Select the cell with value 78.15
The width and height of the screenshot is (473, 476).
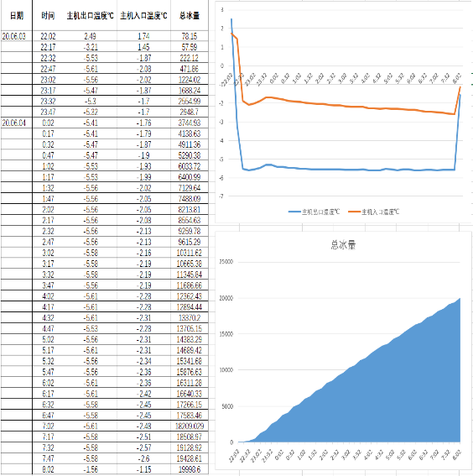pos(190,36)
